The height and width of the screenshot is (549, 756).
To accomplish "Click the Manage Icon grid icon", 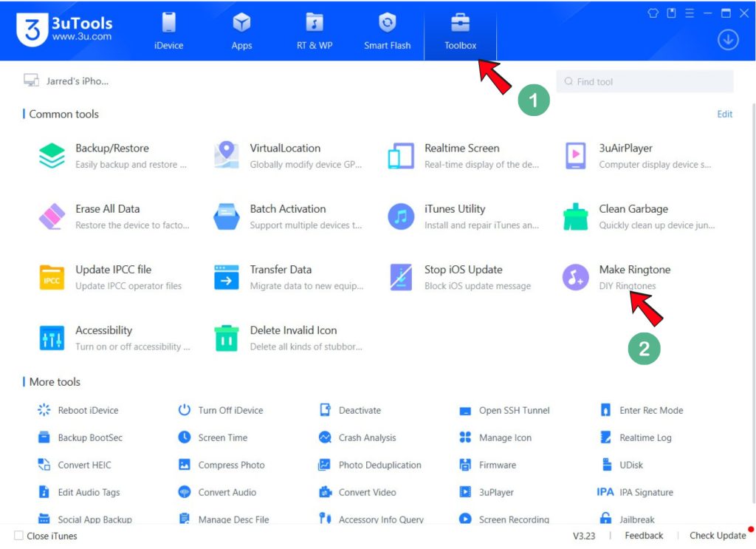I will click(x=465, y=437).
